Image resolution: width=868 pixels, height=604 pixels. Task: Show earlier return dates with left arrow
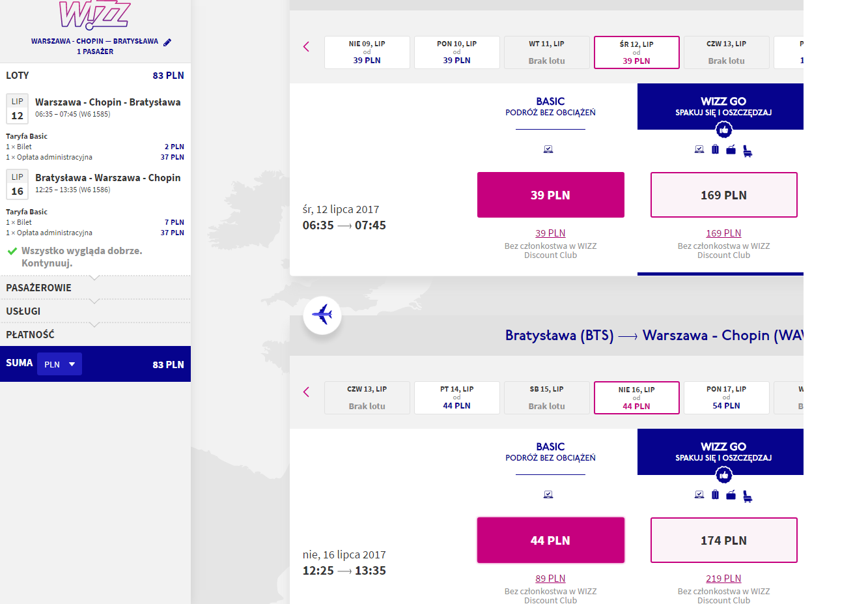(x=306, y=392)
